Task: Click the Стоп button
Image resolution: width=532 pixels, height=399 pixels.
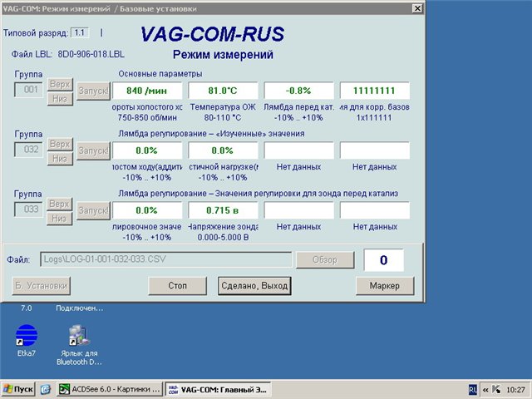Action: coord(177,286)
